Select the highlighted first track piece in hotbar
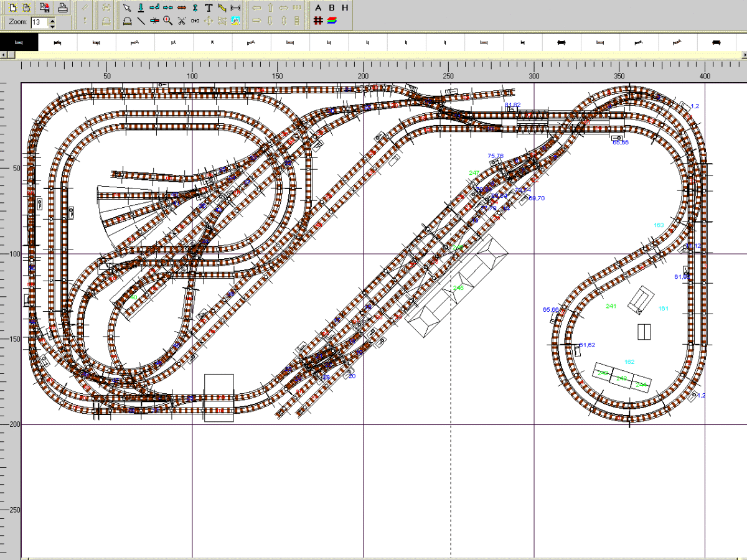The width and height of the screenshot is (747, 560). [19, 42]
